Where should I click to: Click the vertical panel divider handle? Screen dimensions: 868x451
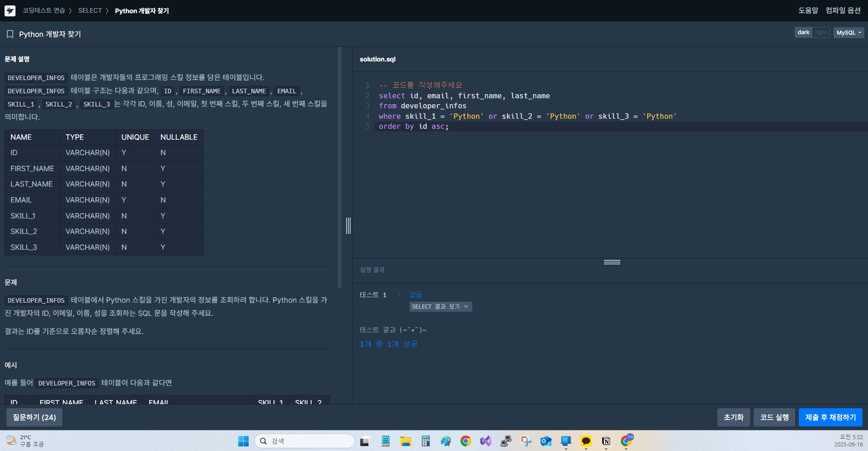tap(348, 226)
